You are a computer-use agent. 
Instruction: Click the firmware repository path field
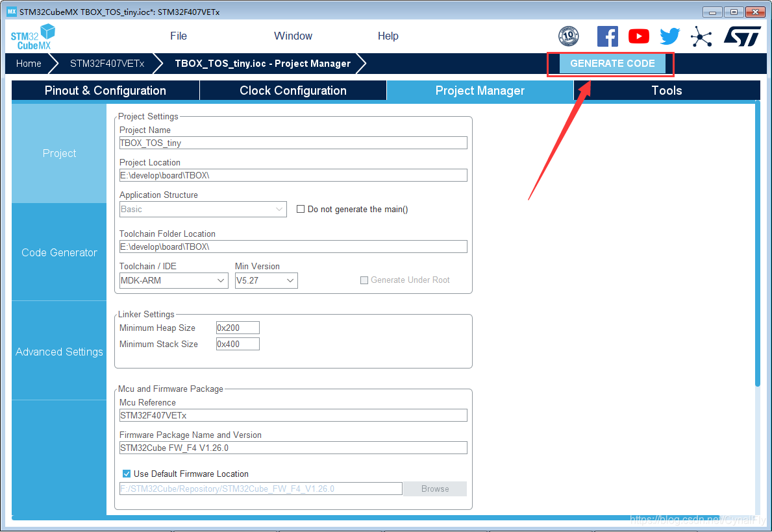(260, 489)
